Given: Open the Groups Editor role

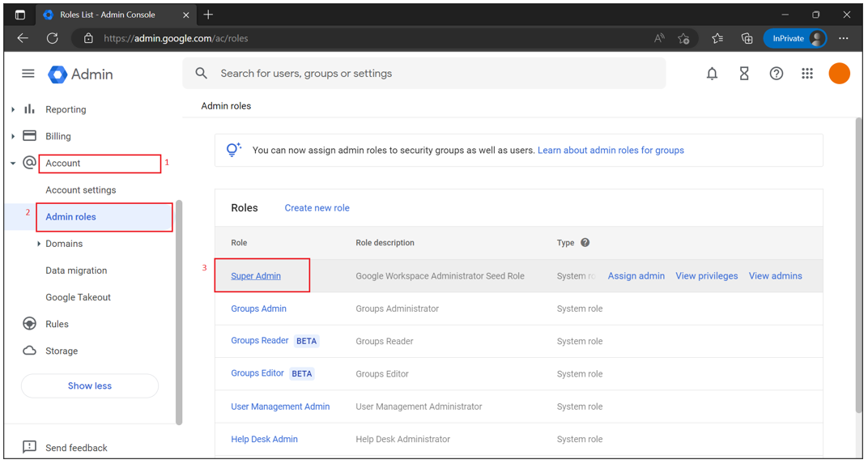Looking at the screenshot, I should click(257, 373).
